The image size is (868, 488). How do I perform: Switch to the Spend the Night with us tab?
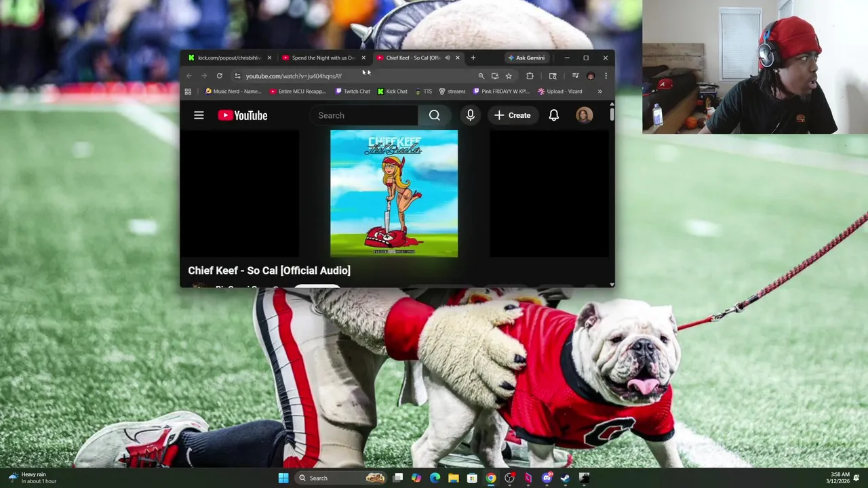pyautogui.click(x=324, y=58)
